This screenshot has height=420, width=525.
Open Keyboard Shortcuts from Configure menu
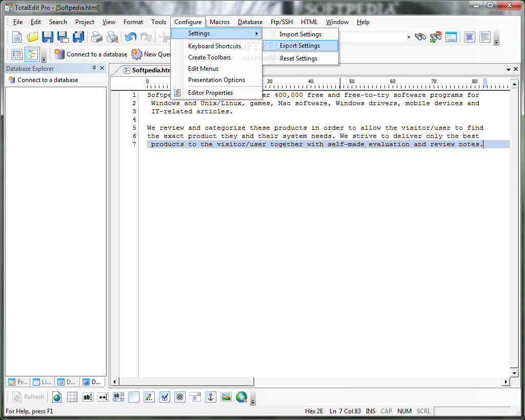pos(216,46)
